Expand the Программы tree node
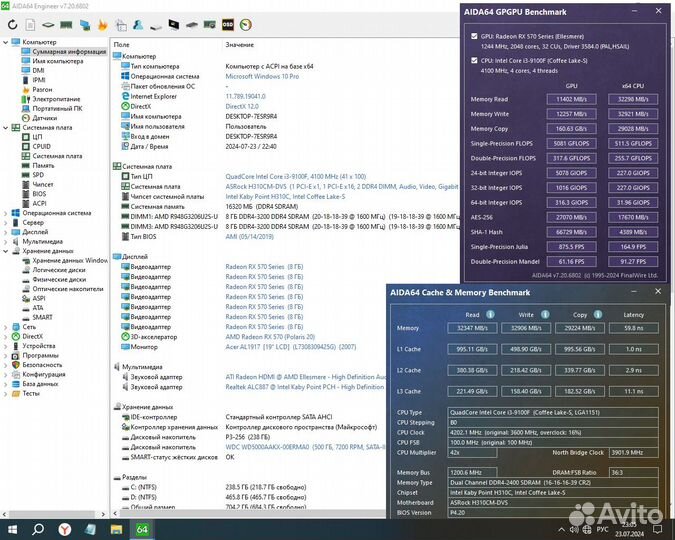 [5, 355]
